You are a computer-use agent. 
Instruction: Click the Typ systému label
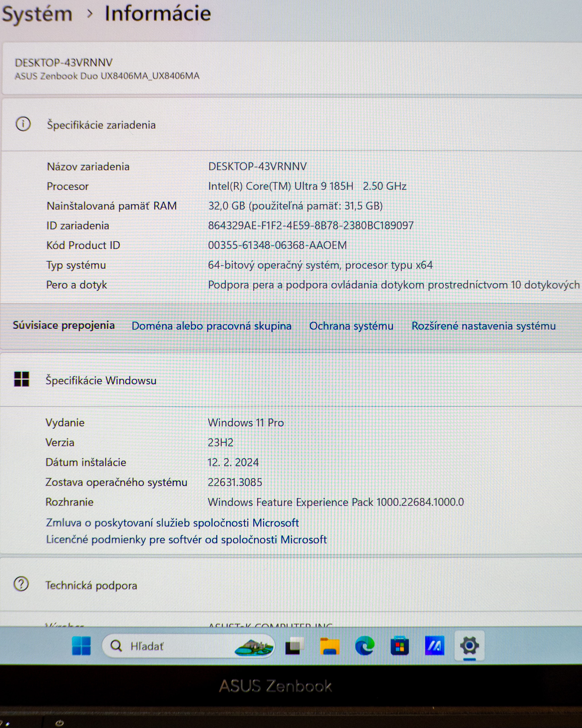point(76,265)
